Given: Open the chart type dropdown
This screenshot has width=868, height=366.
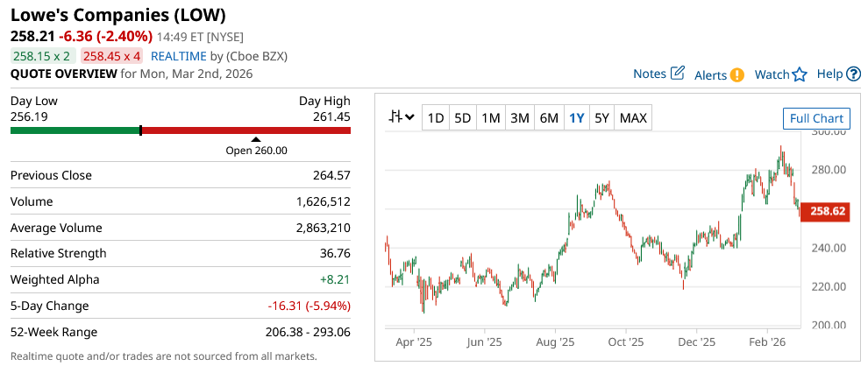Looking at the screenshot, I should (402, 117).
